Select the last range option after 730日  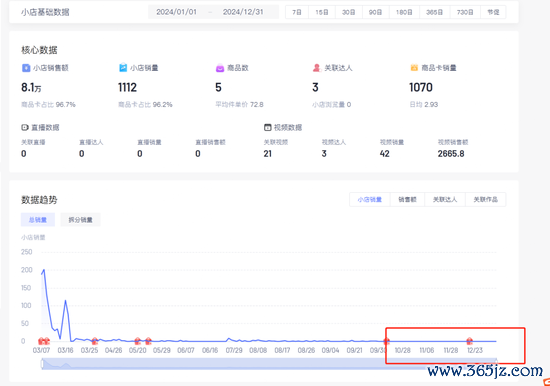(x=493, y=12)
